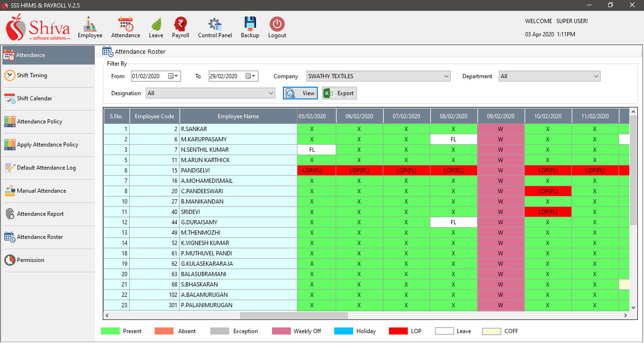This screenshot has height=343, width=644.
Task: Click the Employee Name column header
Action: 238,116
